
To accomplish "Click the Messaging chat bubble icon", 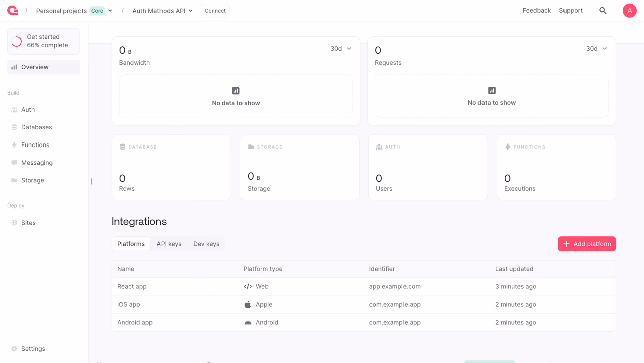I will (14, 163).
